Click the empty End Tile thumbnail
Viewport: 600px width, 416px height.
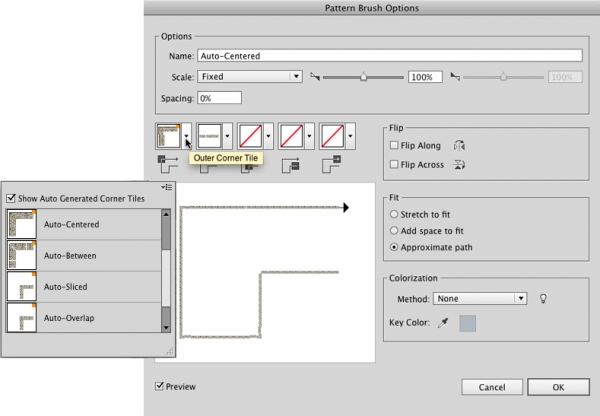click(x=333, y=136)
